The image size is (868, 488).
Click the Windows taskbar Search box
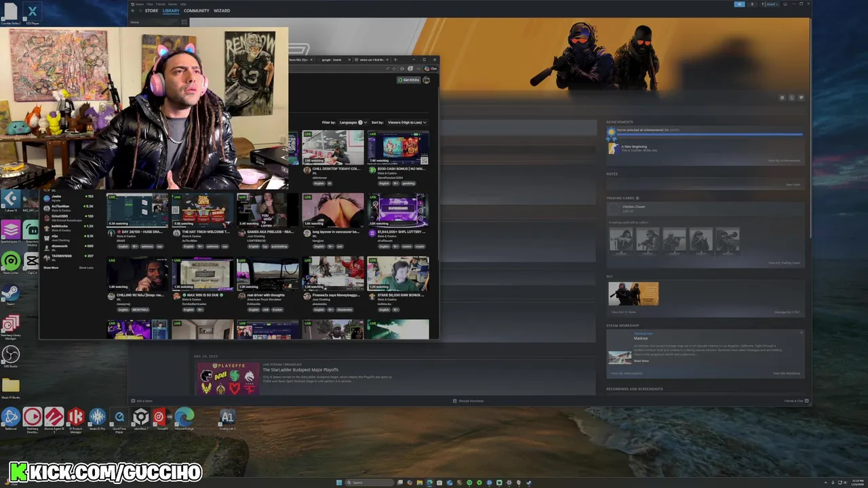pos(369,483)
